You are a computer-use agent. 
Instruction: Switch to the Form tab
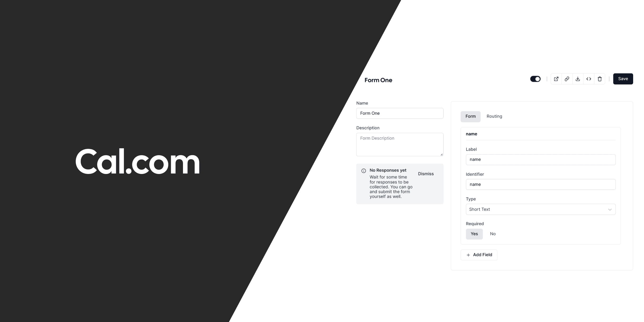point(470,116)
